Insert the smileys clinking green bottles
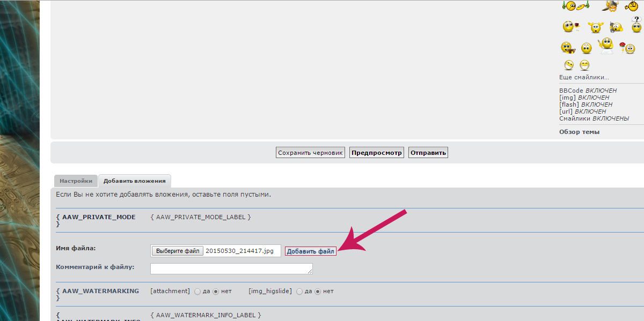 click(x=576, y=6)
